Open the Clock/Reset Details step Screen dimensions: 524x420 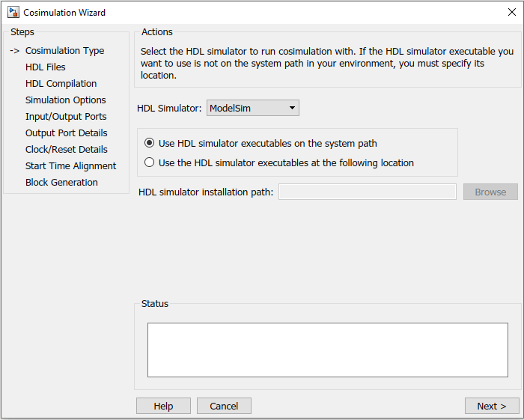(x=67, y=150)
